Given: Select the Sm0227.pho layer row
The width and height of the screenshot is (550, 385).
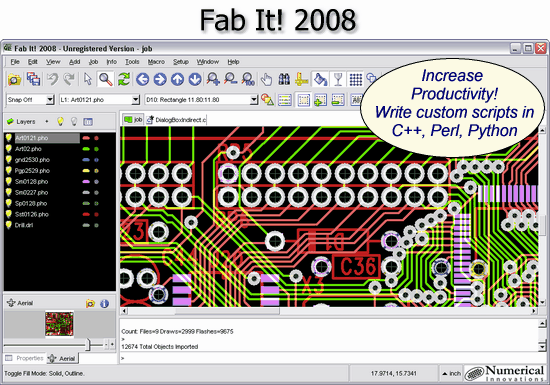Looking at the screenshot, I should point(60,192).
